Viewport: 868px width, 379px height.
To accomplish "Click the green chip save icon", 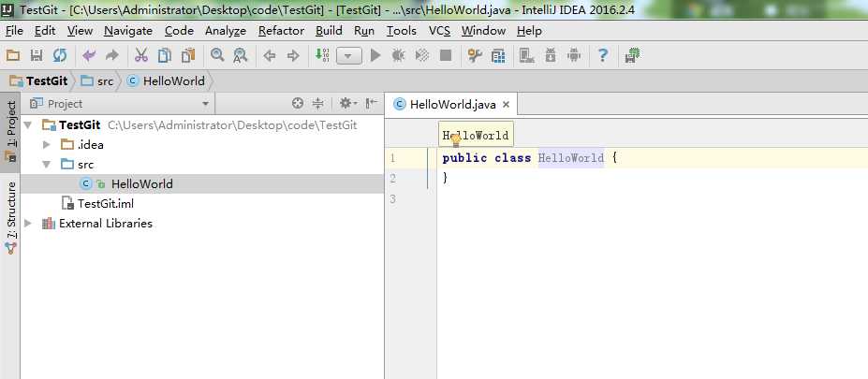I will pos(632,55).
